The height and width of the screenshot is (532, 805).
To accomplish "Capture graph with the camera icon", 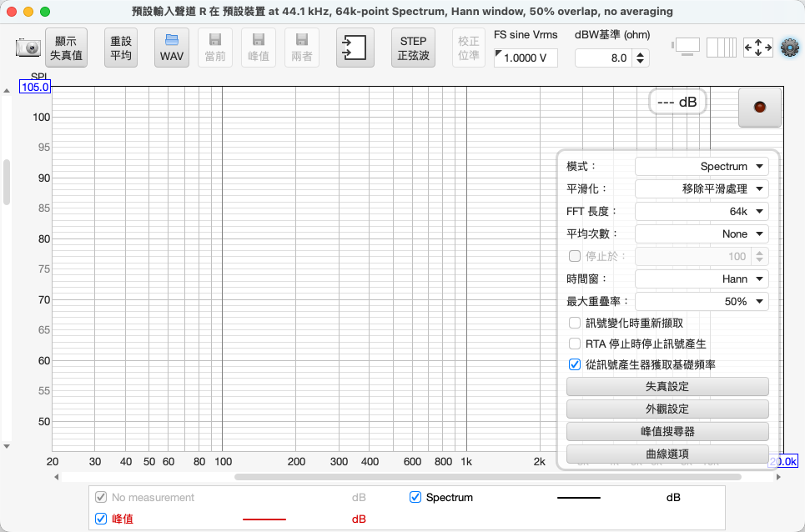I will click(28, 48).
